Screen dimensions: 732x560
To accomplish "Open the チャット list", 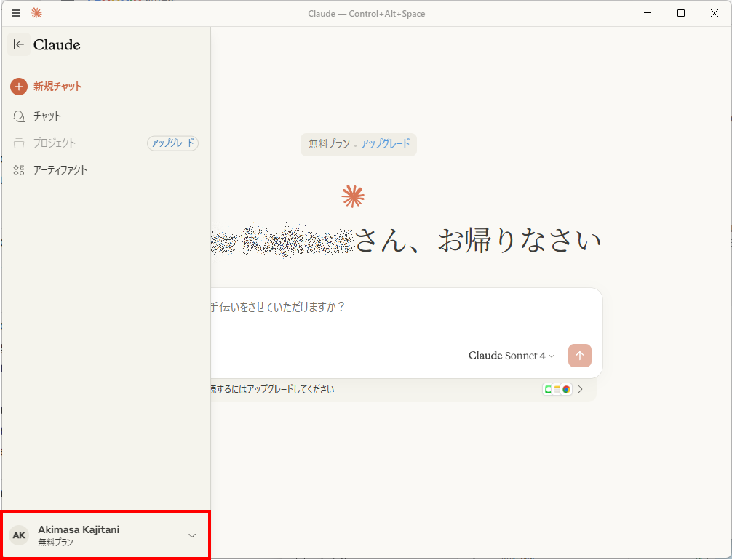I will [x=47, y=116].
